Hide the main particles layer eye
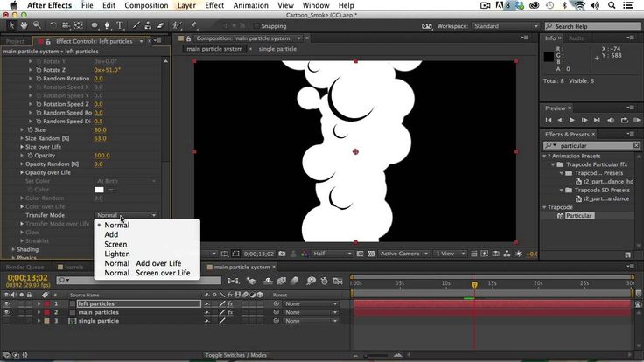Screen dimensions: 644x362 pyautogui.click(x=7, y=312)
